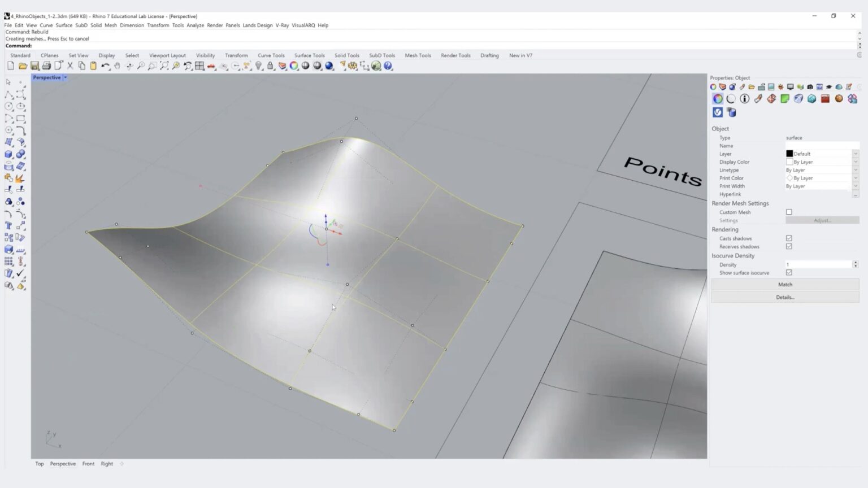
Task: Click the Print icon in the toolbar
Action: [x=46, y=66]
